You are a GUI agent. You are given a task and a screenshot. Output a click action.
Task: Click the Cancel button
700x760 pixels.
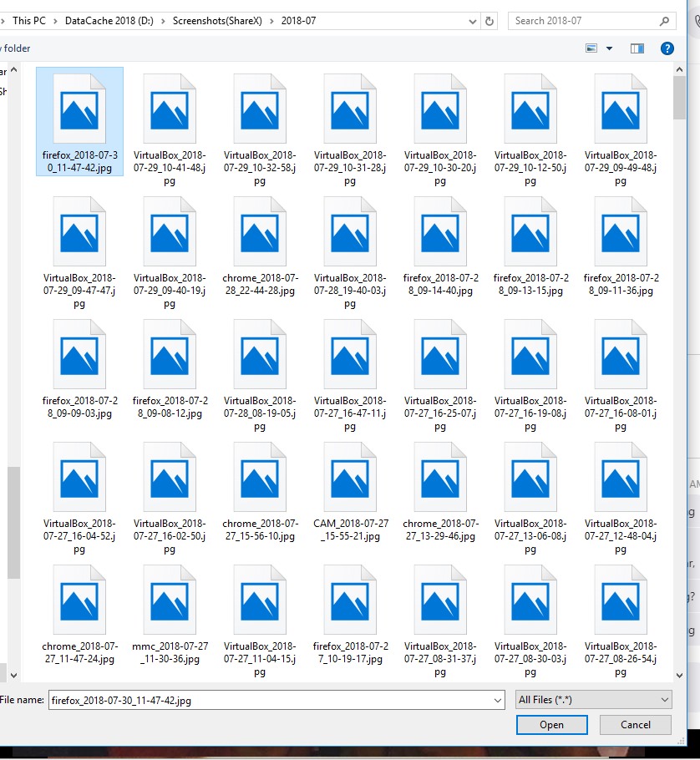pos(635,725)
